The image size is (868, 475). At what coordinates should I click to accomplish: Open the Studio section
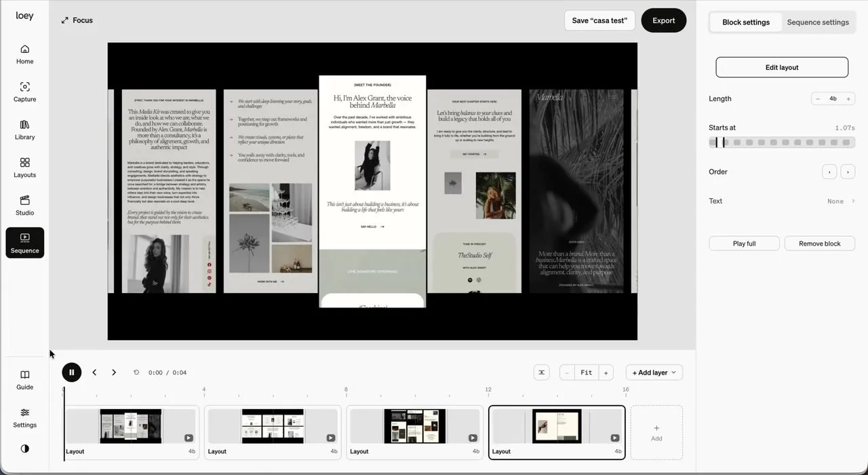24,206
